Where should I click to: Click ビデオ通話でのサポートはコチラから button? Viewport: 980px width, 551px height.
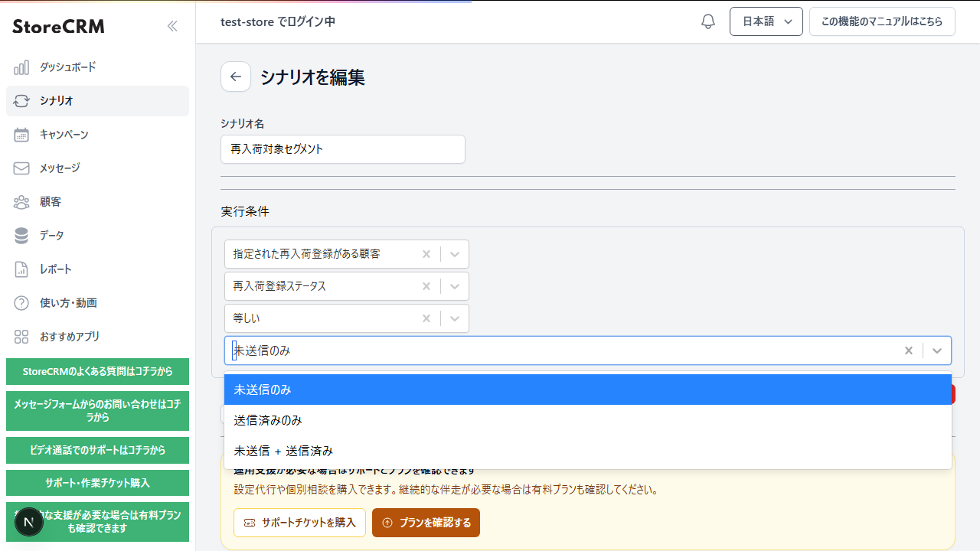point(97,450)
